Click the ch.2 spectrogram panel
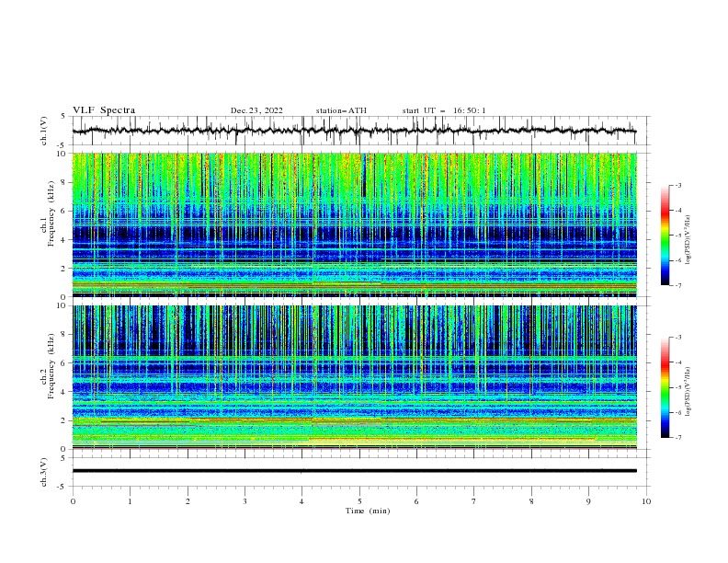Viewport: 728px width, 563px height. coord(354,377)
